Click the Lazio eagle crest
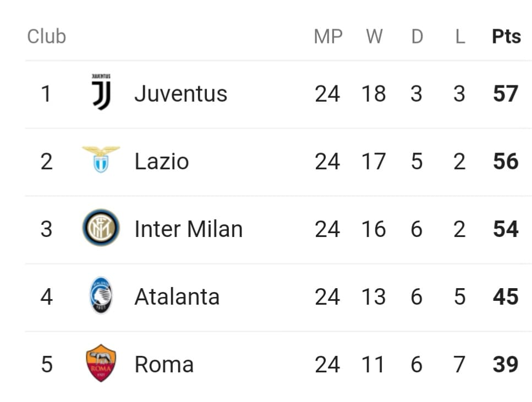The image size is (532, 402). pos(101,159)
